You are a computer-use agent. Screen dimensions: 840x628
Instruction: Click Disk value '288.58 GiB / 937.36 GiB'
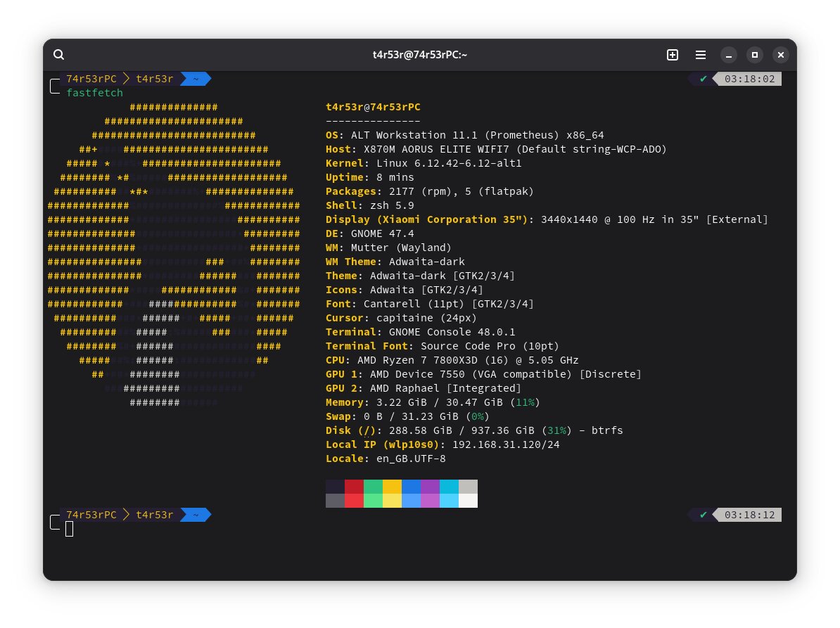click(x=462, y=430)
